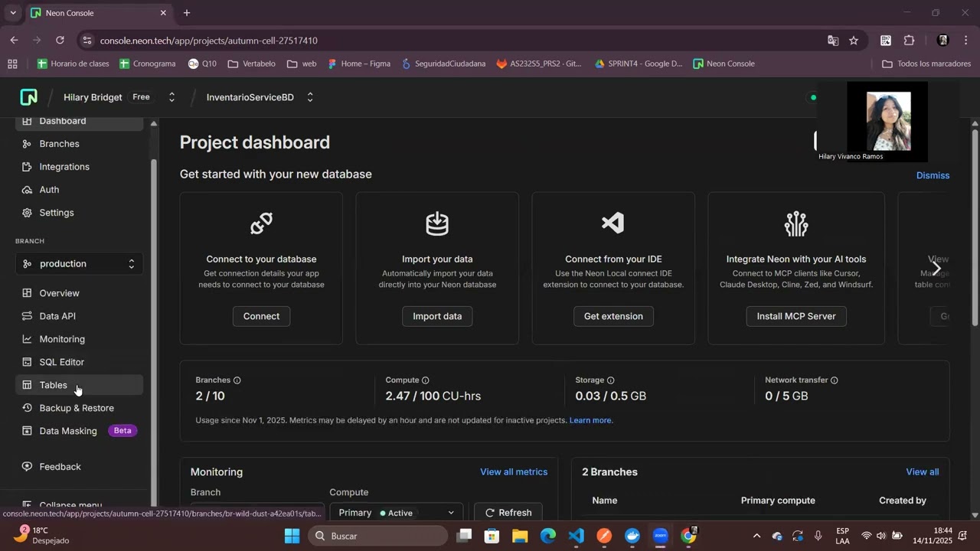This screenshot has width=980, height=551.
Task: Click the Compute info icon
Action: 426,380
